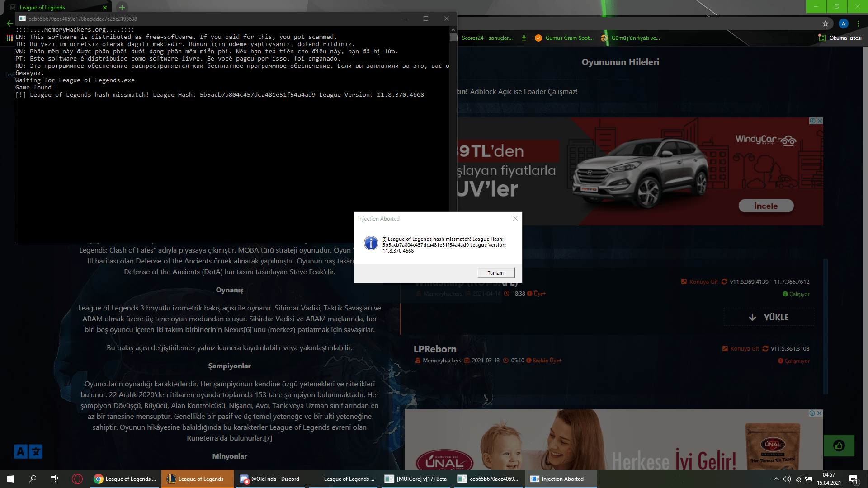
Task: Close the League of Legends browser tab
Action: [x=104, y=8]
